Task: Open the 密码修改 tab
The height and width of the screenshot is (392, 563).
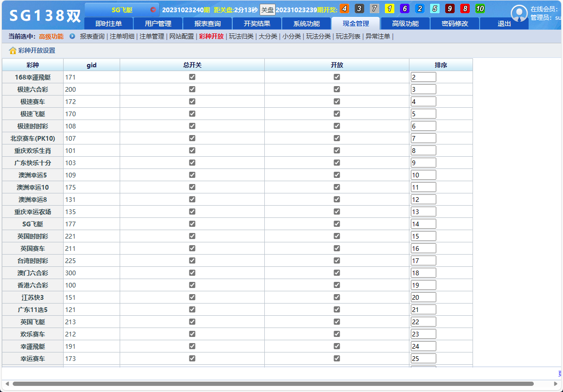Action: click(x=455, y=24)
